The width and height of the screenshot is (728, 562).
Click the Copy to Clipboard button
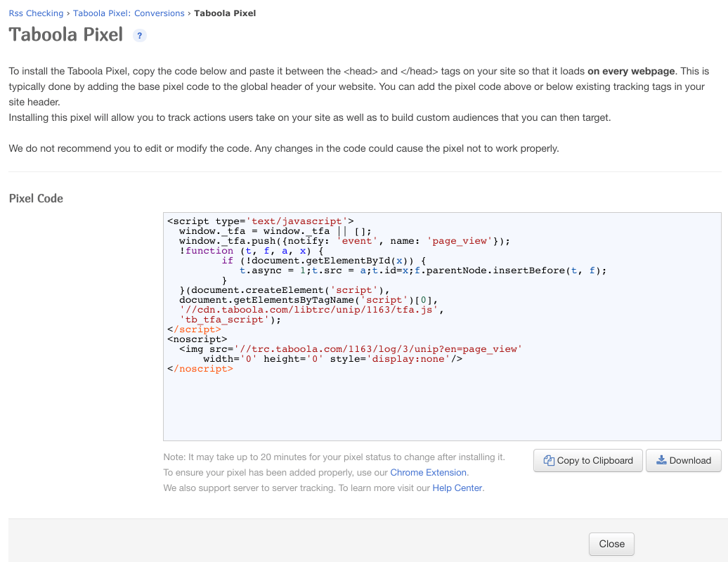click(x=587, y=460)
